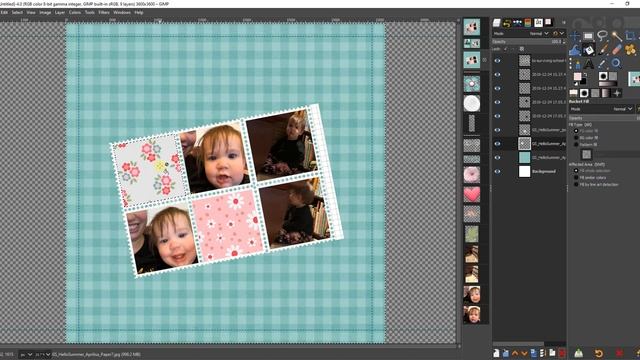Image resolution: width=640 pixels, height=360 pixels.
Task: Open the Select menu
Action: pyautogui.click(x=17, y=12)
